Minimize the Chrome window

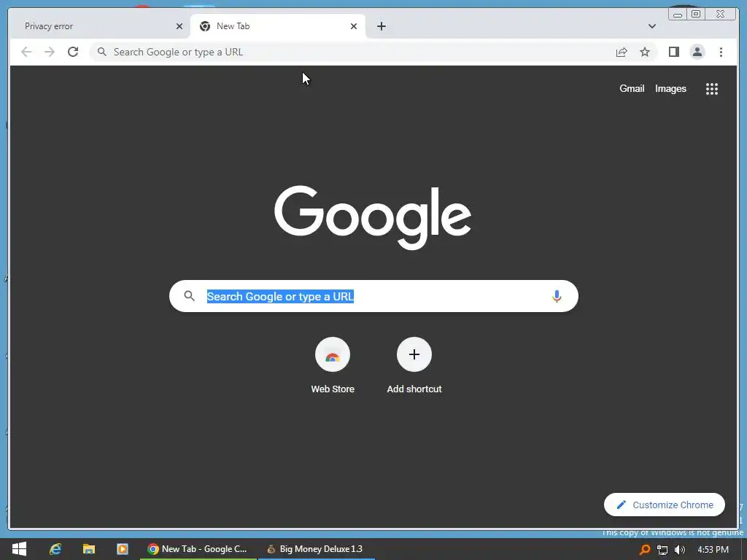coord(678,15)
